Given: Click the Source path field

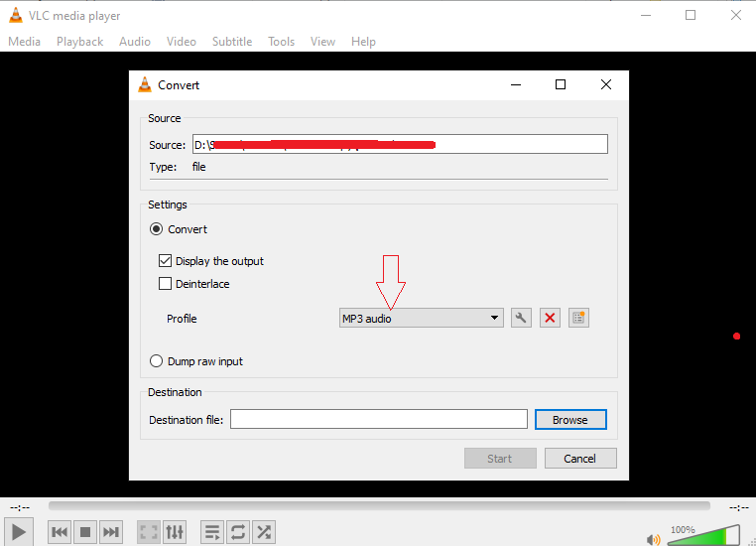Looking at the screenshot, I should point(400,144).
